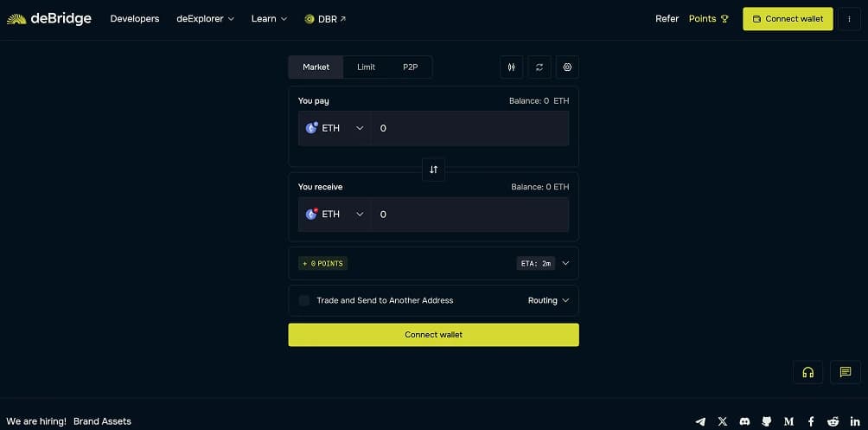
Task: Expand the ETA details chevron
Action: [x=565, y=263]
